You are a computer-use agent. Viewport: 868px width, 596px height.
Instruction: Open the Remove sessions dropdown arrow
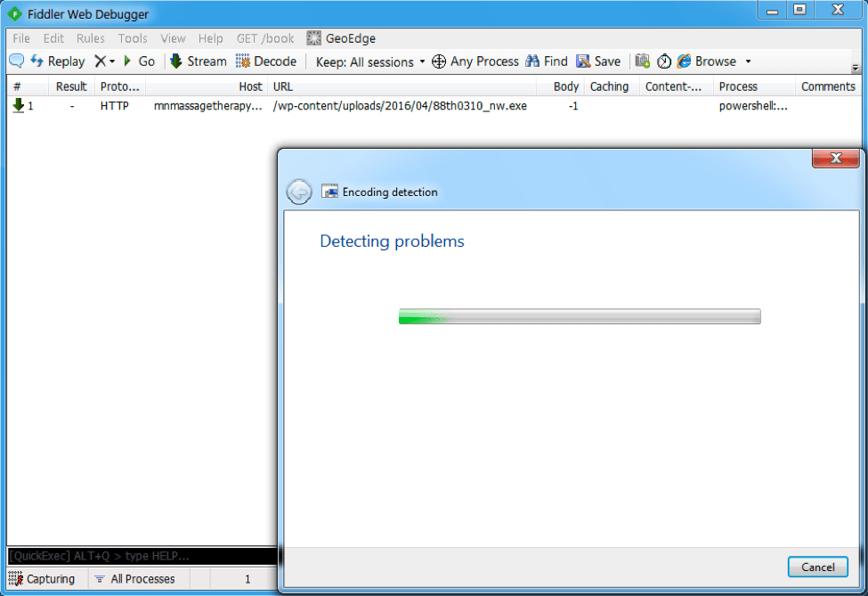112,61
